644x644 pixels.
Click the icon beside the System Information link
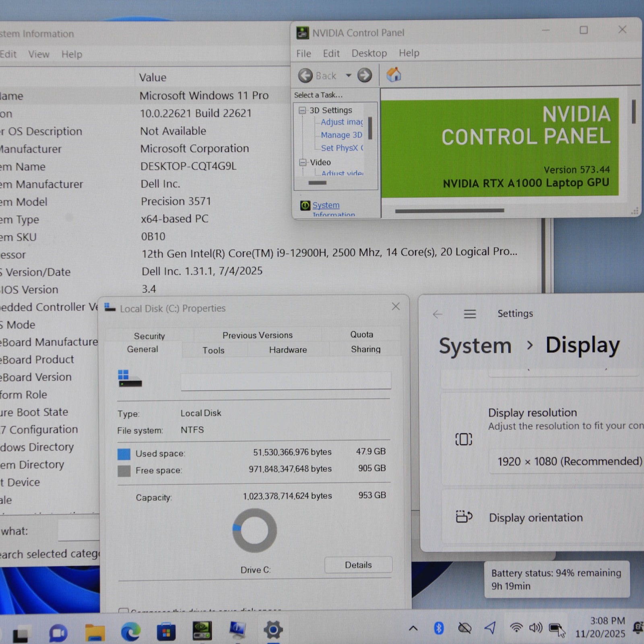pyautogui.click(x=305, y=205)
